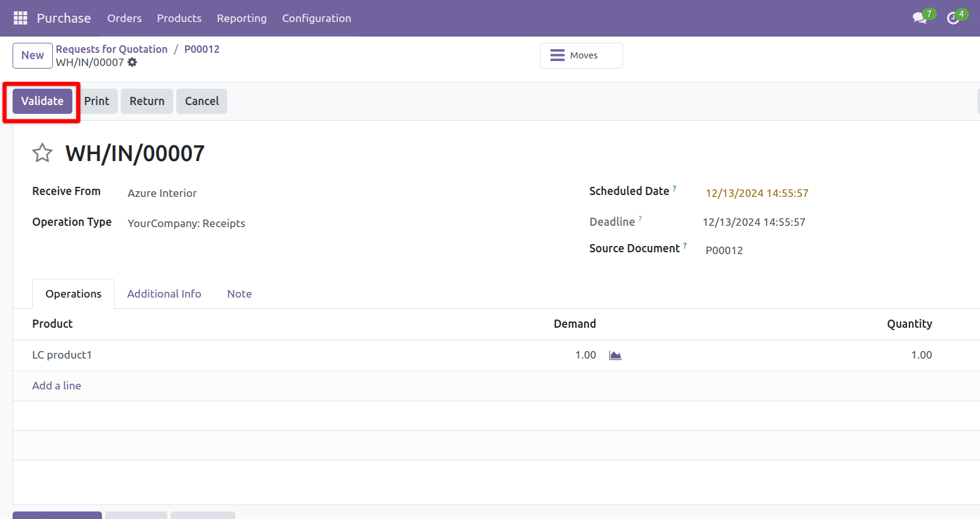Open the Reporting menu
Screen dimensions: 980x519
(242, 18)
